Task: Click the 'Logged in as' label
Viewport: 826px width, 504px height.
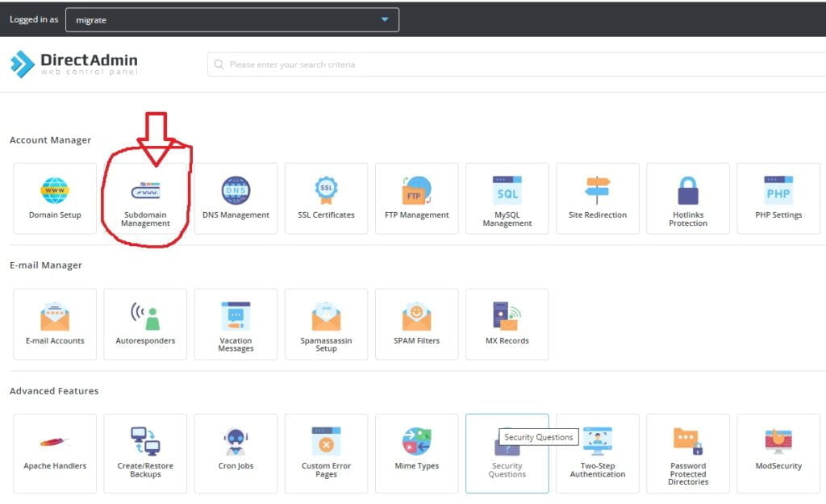Action: [34, 19]
